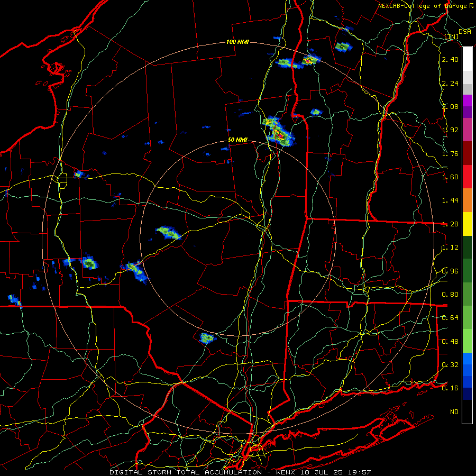
Task: Pick the orange swatch beside 1.44
Action: (467, 200)
